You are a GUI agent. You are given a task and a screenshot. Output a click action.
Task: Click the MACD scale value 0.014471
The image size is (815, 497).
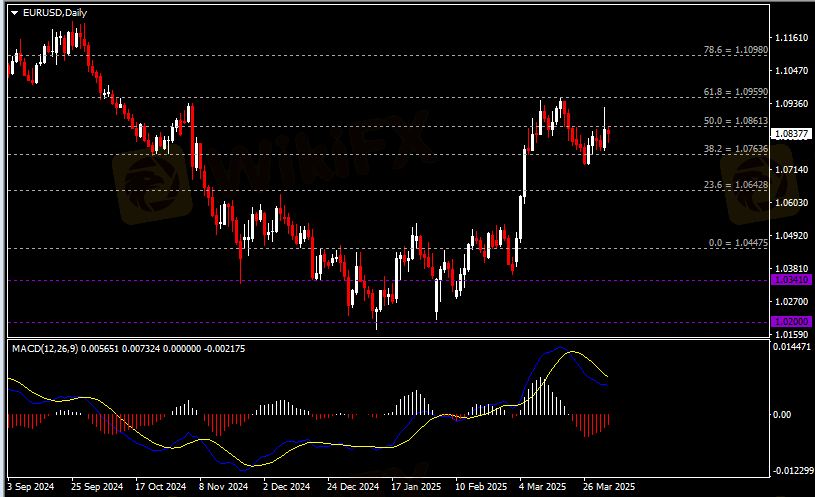point(792,346)
